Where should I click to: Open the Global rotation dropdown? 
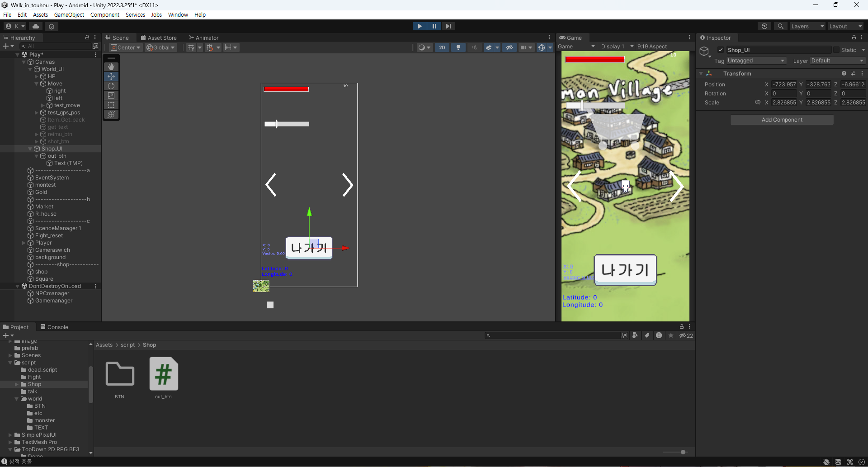[x=160, y=47]
